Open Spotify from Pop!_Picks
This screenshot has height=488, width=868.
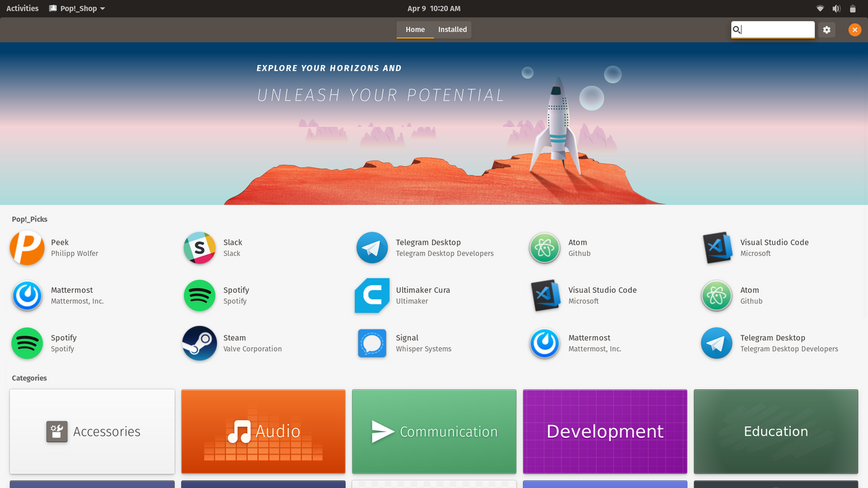[x=199, y=296]
